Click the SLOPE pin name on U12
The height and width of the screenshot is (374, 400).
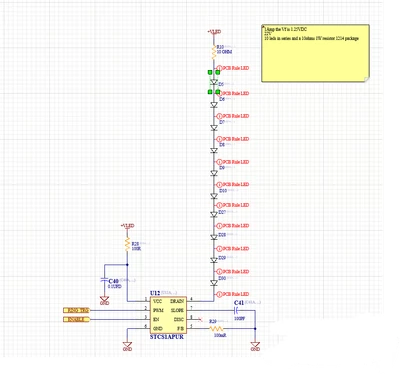[x=177, y=310]
